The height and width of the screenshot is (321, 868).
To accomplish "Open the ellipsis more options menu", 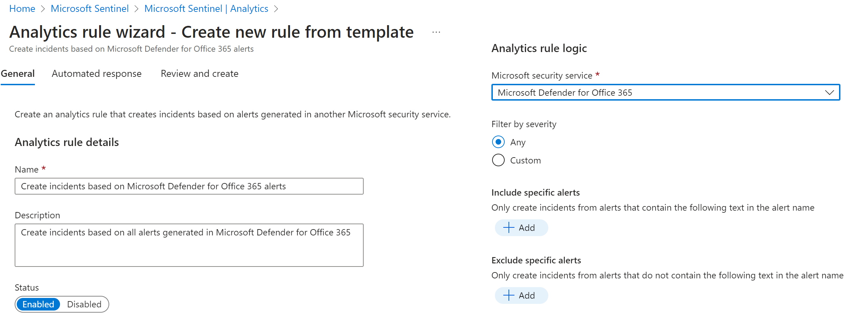I will tap(436, 32).
